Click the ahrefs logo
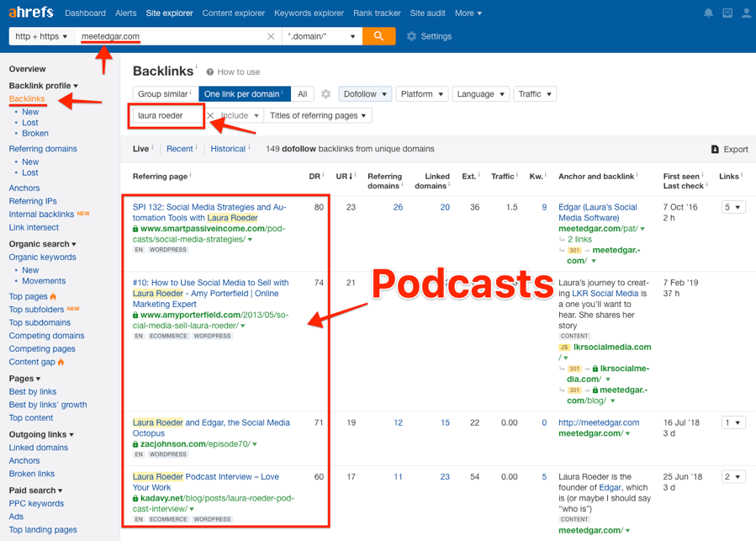This screenshot has height=541, width=756. [x=30, y=13]
